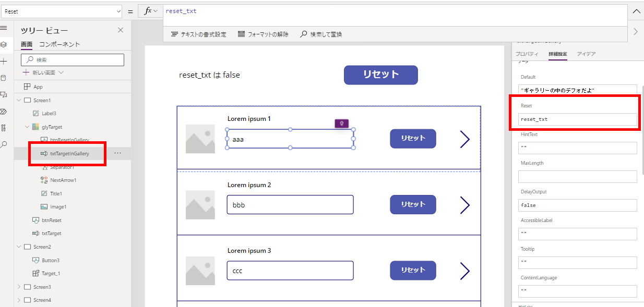Click into the Default property input field

tap(577, 89)
